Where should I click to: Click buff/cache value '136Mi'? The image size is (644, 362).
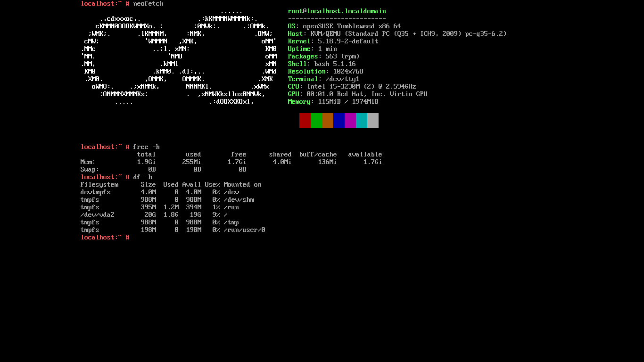click(328, 162)
